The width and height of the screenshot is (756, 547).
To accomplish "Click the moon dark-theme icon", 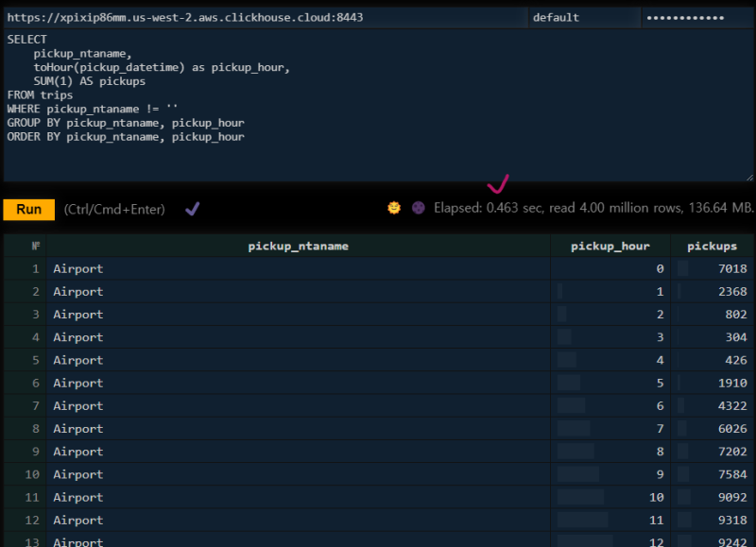I will coord(418,208).
